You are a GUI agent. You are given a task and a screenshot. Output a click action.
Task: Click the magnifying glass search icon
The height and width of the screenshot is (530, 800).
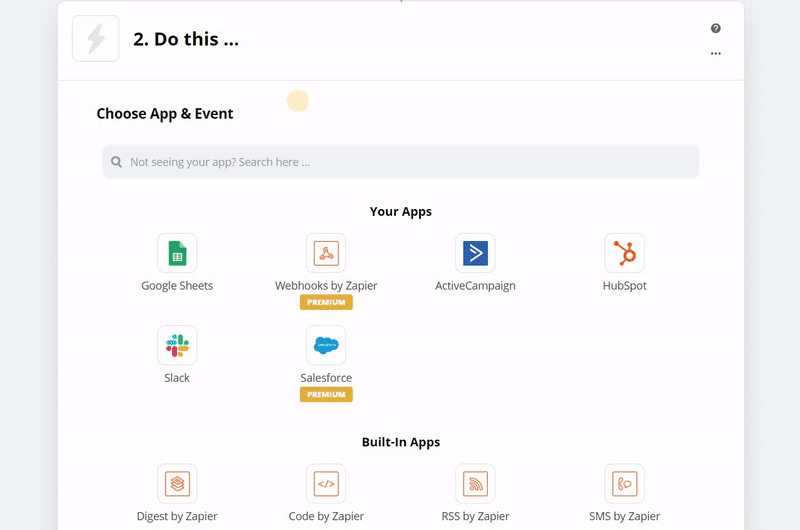[117, 162]
